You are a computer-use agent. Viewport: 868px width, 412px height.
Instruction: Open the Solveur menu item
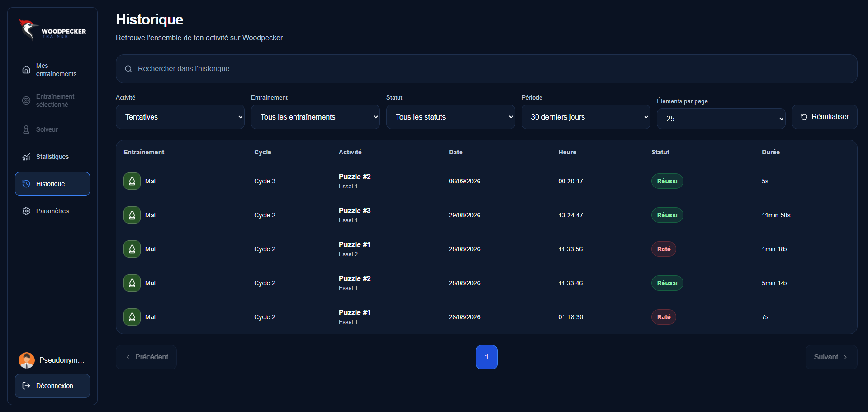(52, 129)
